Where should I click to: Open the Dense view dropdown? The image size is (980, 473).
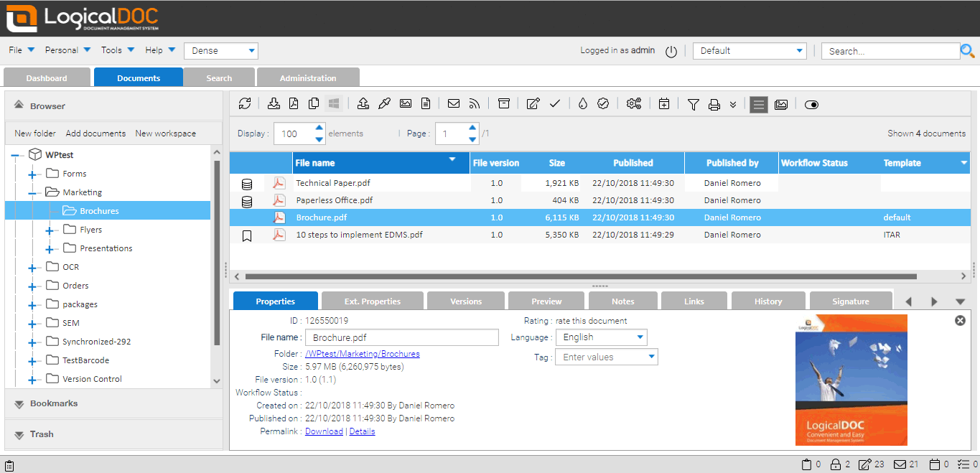coord(220,51)
